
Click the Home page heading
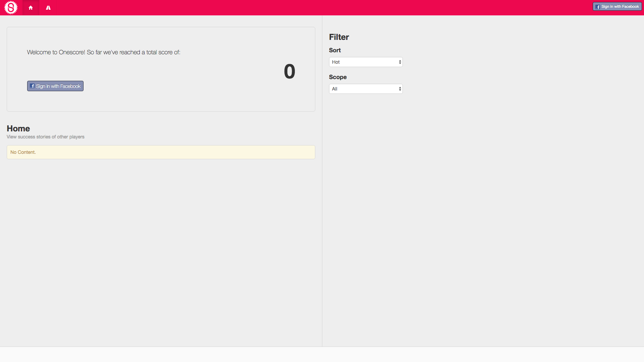point(18,128)
